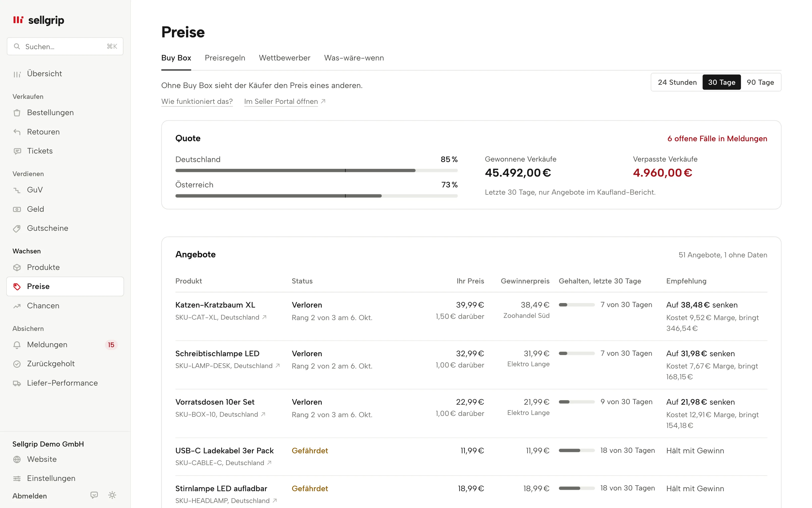Open Meldungen notifications
Viewport: 812px width, 508px height.
tap(65, 345)
